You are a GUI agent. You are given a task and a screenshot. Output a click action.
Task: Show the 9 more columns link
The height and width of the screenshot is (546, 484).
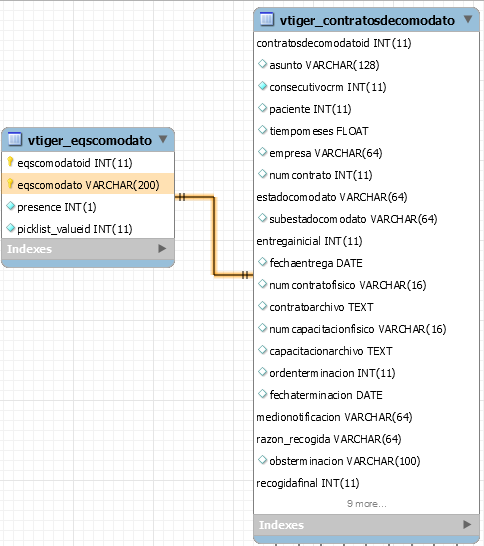(366, 504)
